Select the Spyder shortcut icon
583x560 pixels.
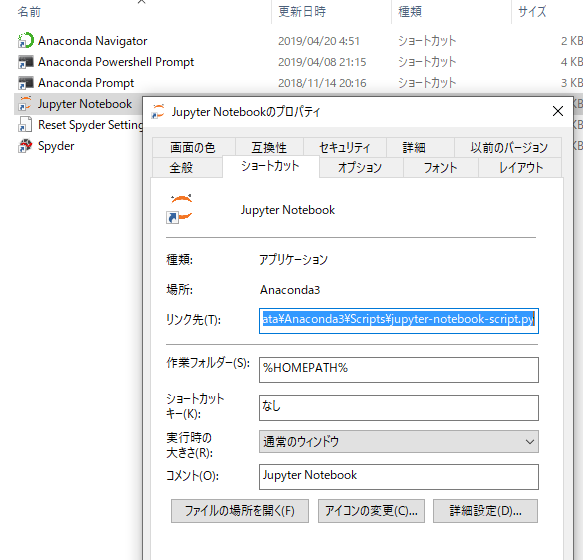pos(25,146)
